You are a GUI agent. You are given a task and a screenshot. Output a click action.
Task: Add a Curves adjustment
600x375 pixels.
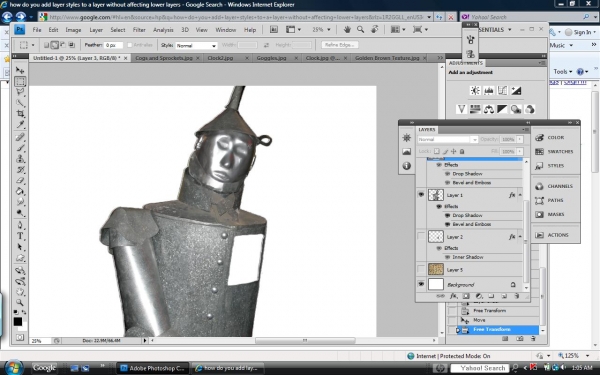502,91
